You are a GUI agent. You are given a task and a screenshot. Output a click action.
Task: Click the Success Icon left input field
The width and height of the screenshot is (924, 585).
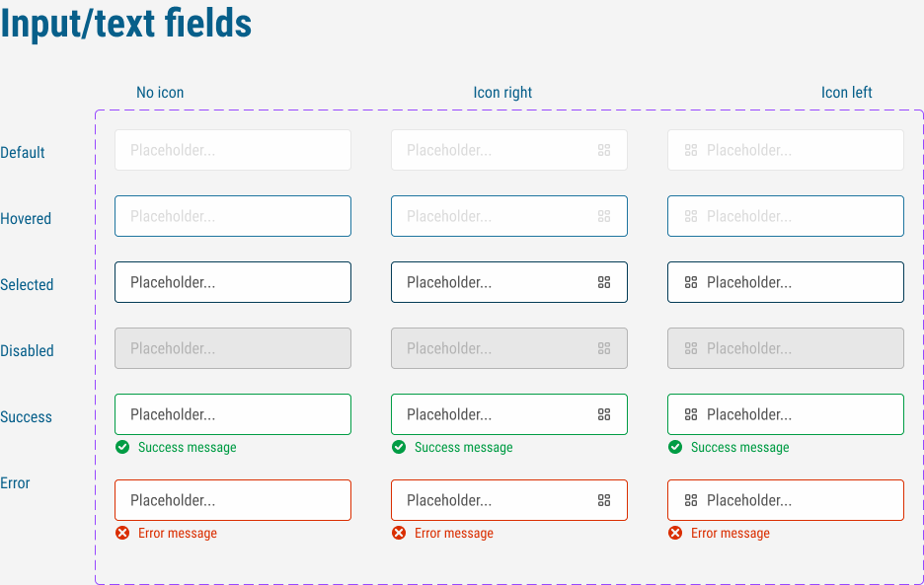(x=786, y=414)
